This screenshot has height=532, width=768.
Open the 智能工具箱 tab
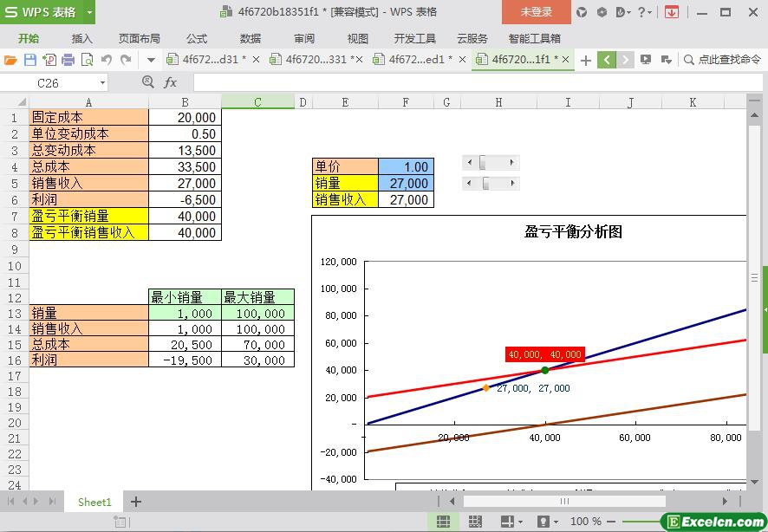pyautogui.click(x=534, y=39)
